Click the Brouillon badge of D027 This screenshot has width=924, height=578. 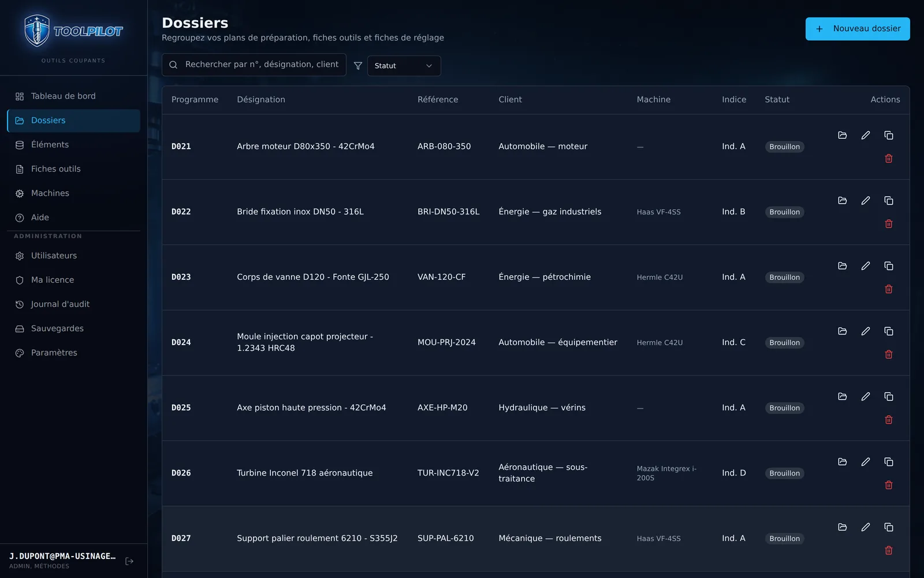tap(784, 539)
